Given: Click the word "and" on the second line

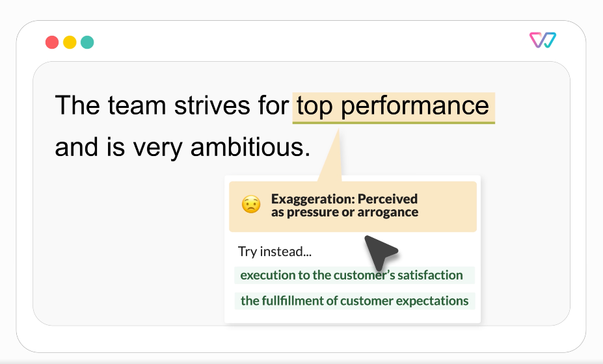Looking at the screenshot, I should pos(75,148).
